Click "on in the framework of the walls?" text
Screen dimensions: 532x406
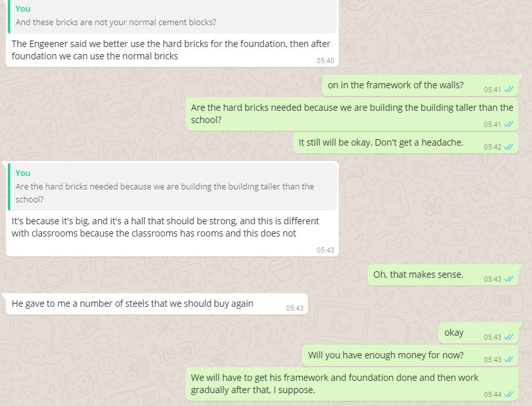pyautogui.click(x=395, y=85)
